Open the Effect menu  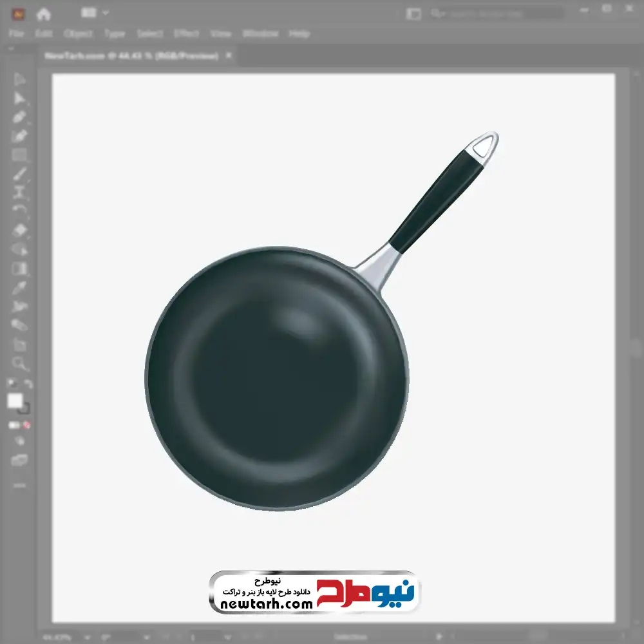tap(187, 33)
